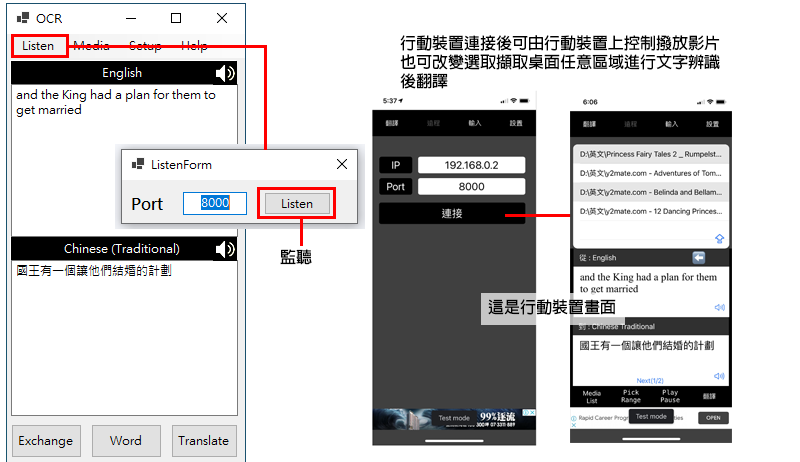Tap Media List on phone bottom bar
This screenshot has height=462, width=800.
click(x=592, y=397)
